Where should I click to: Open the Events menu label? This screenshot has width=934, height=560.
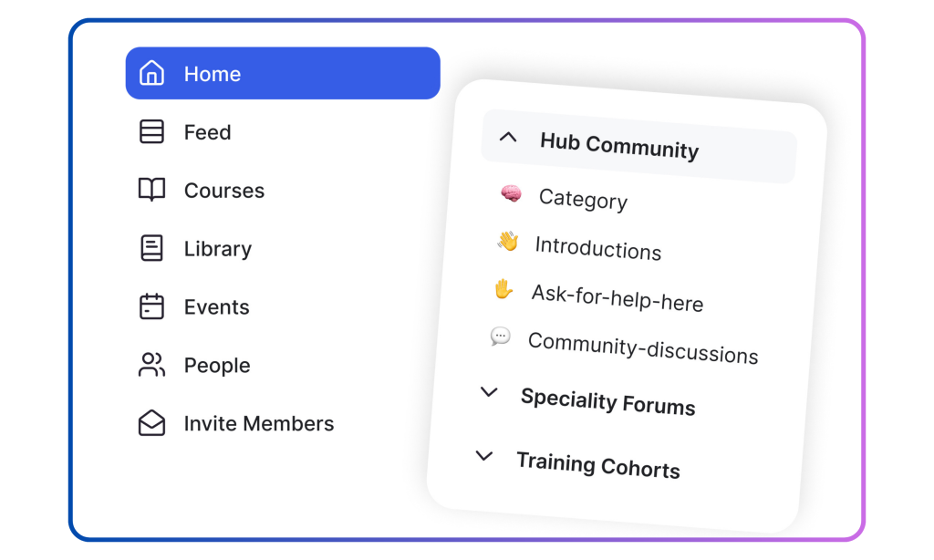(x=216, y=306)
